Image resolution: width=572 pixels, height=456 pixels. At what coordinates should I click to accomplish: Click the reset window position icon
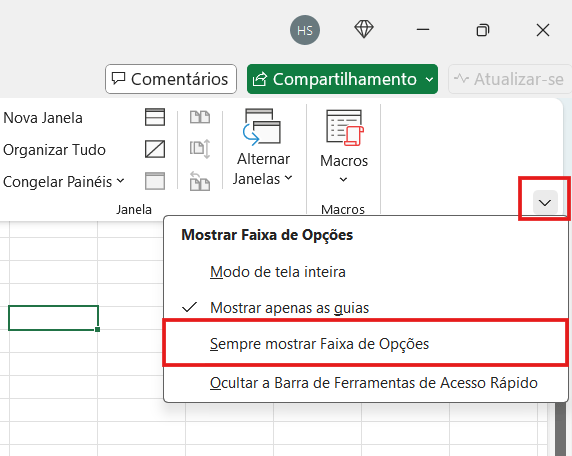200,181
